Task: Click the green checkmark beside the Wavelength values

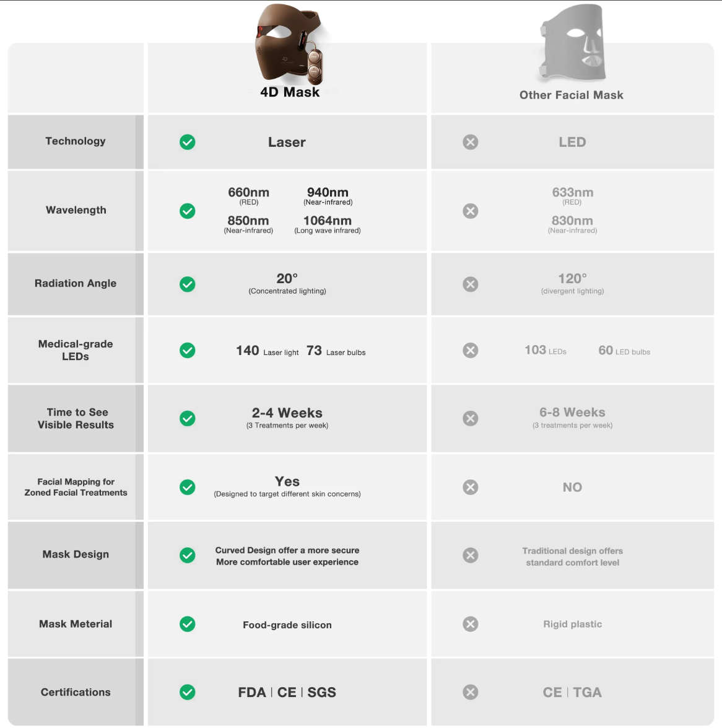Action: tap(188, 211)
